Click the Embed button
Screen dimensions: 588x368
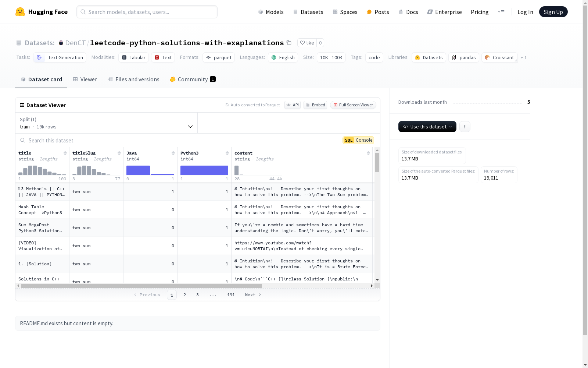tap(315, 105)
